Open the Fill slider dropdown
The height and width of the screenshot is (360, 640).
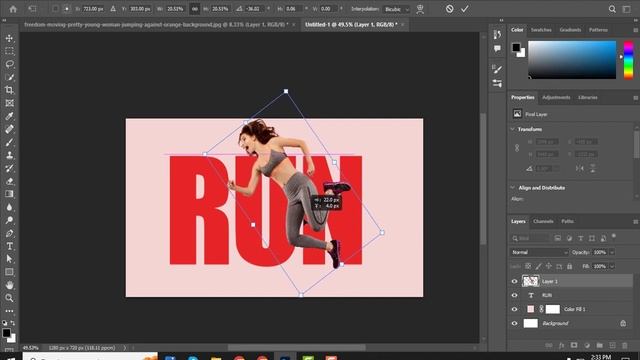[x=612, y=266]
